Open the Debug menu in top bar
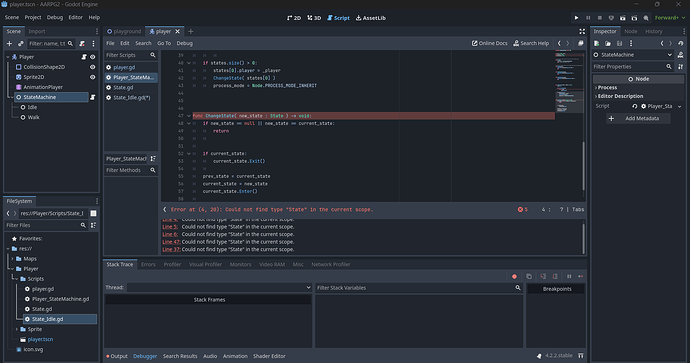Image resolution: width=690 pixels, height=363 pixels. 55,18
